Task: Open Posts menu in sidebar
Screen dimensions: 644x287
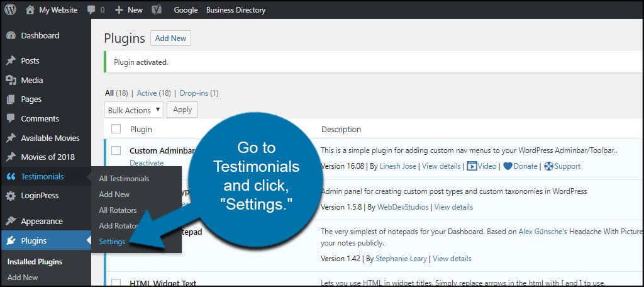Action: (30, 61)
